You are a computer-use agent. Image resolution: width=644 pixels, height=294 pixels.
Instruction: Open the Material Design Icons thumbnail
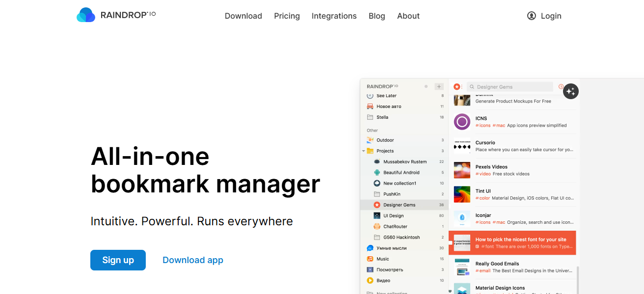tap(462, 289)
